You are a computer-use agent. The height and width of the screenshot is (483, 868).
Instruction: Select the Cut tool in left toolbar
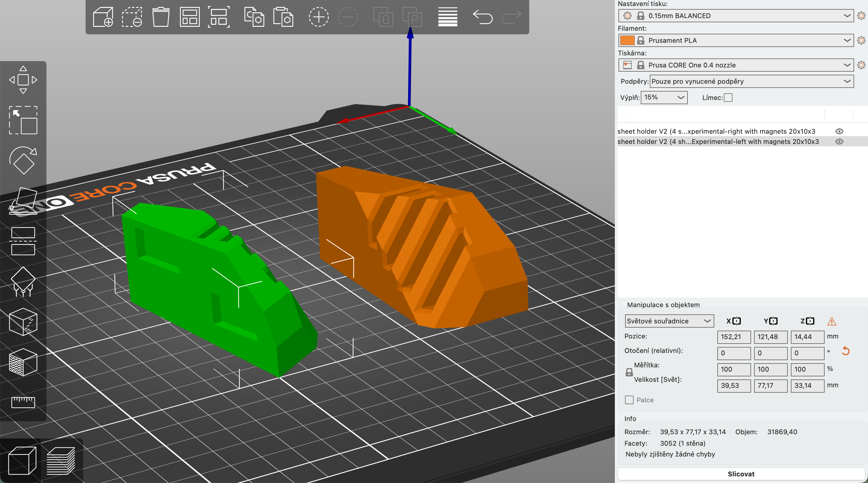click(x=23, y=241)
